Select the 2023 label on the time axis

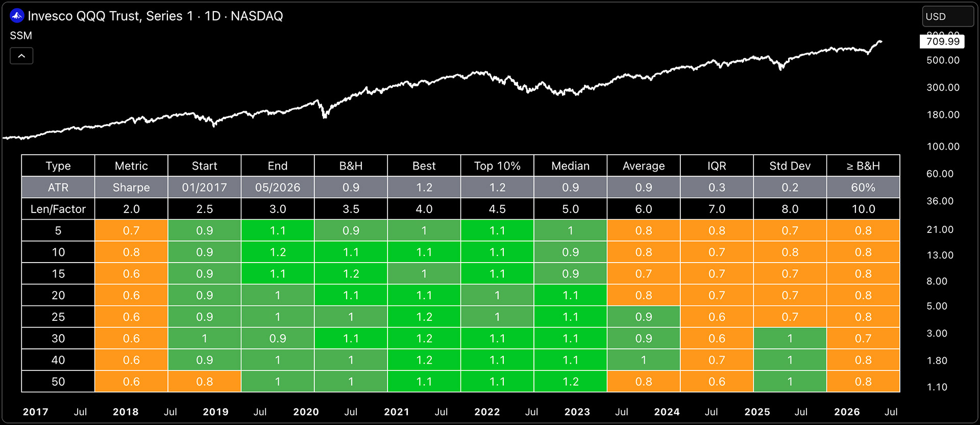pyautogui.click(x=577, y=412)
